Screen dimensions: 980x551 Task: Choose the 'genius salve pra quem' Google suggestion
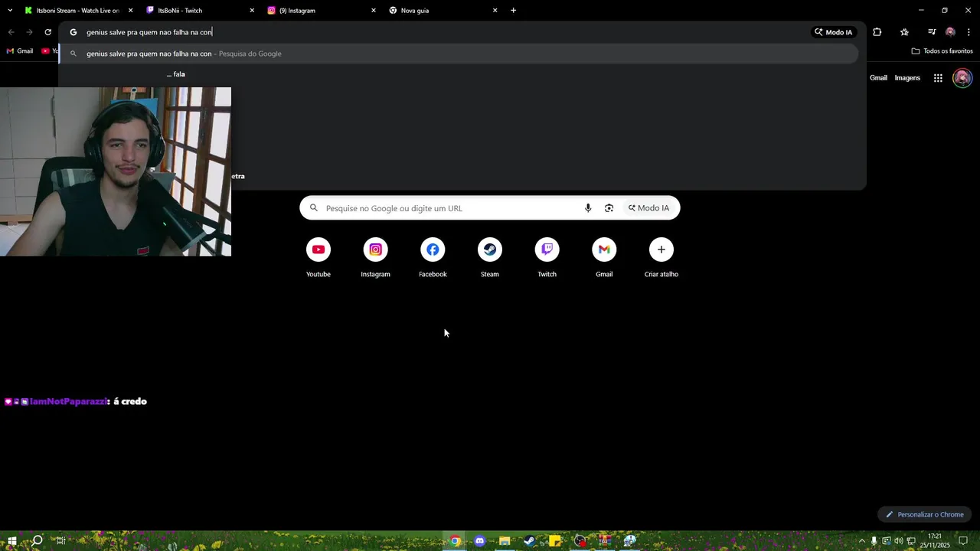(459, 54)
